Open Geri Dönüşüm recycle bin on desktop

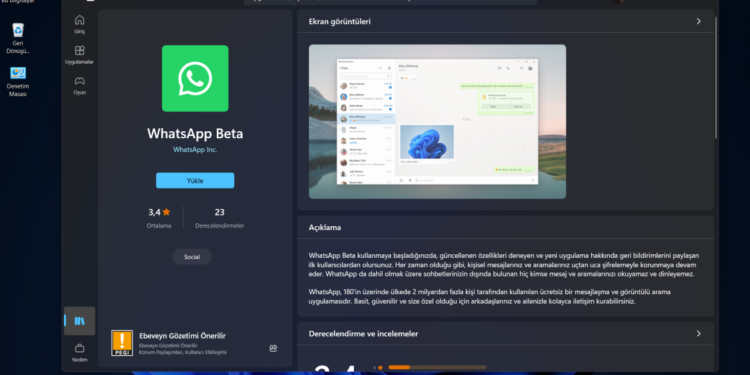point(18,39)
